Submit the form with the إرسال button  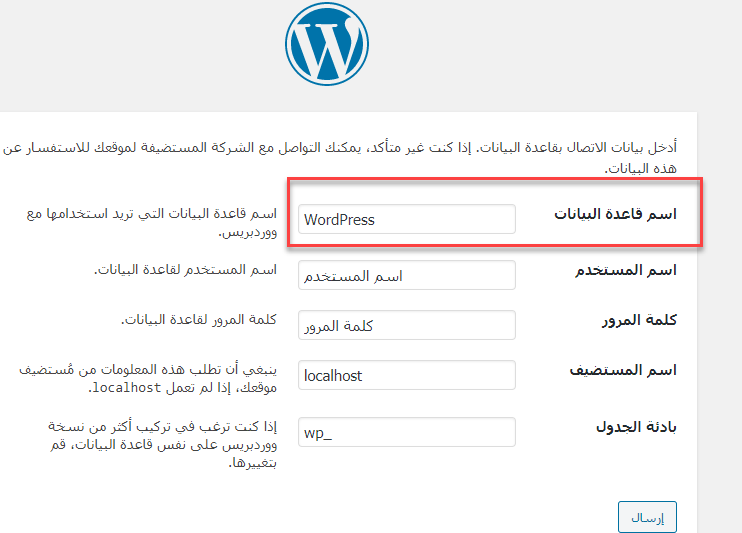click(647, 517)
